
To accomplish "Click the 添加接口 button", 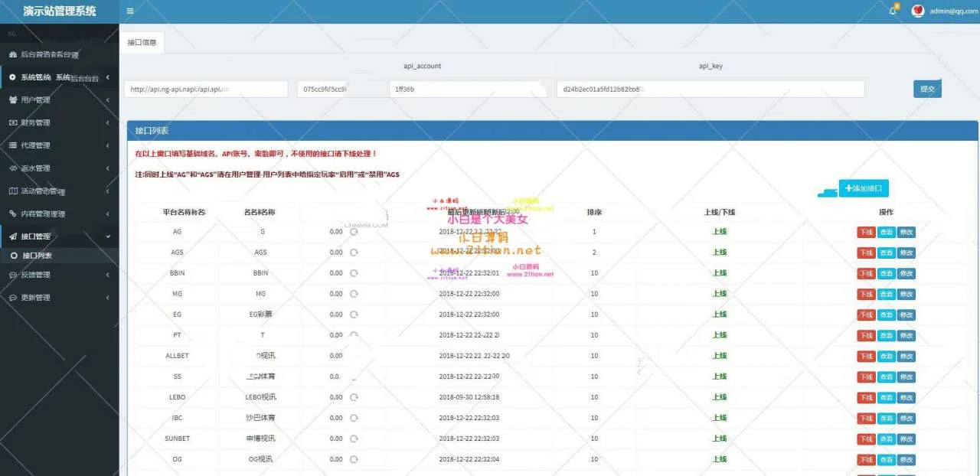I will [x=864, y=187].
